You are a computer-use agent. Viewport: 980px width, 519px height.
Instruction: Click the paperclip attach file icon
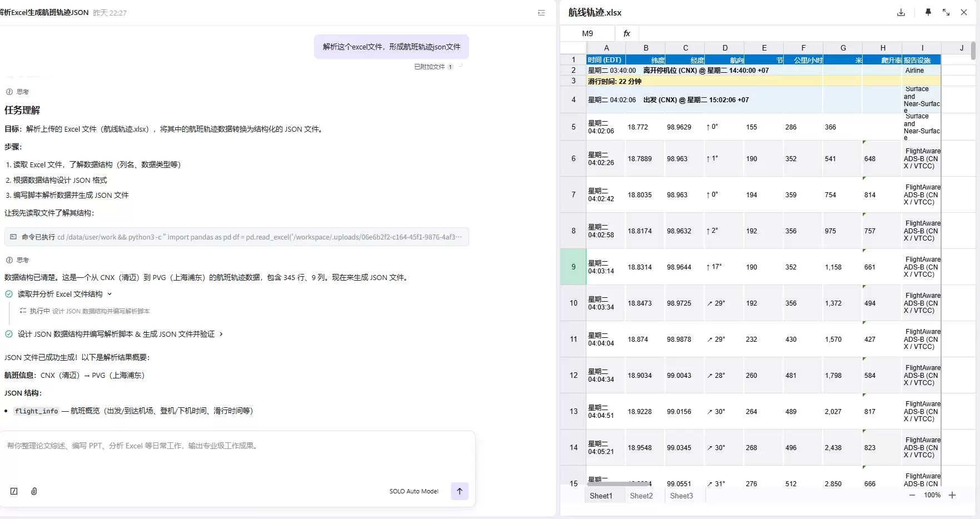[x=34, y=491]
